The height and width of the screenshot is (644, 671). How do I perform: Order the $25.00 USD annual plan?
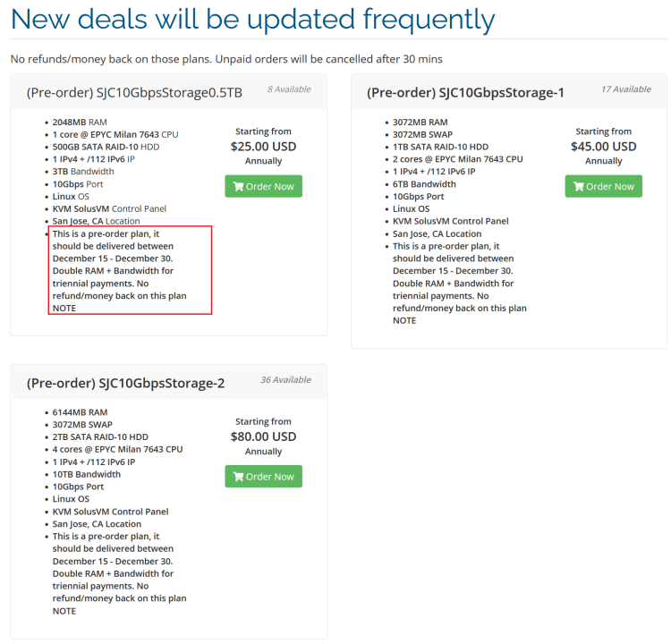(x=263, y=186)
